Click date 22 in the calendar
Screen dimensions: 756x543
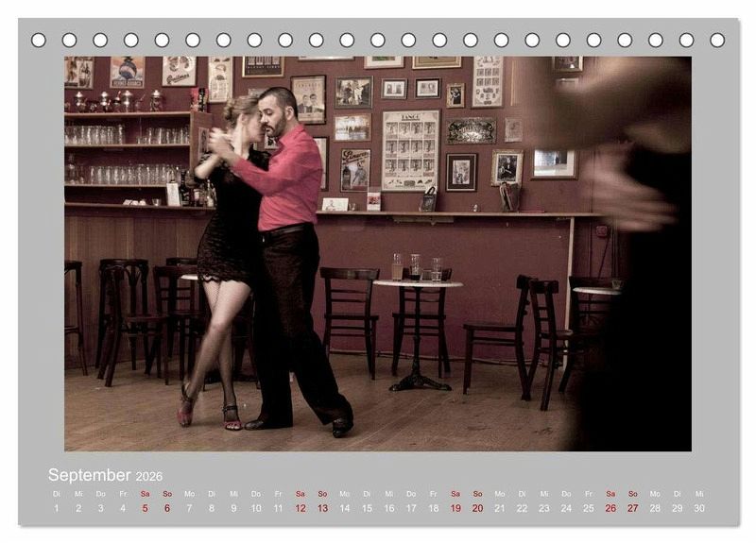tap(522, 508)
